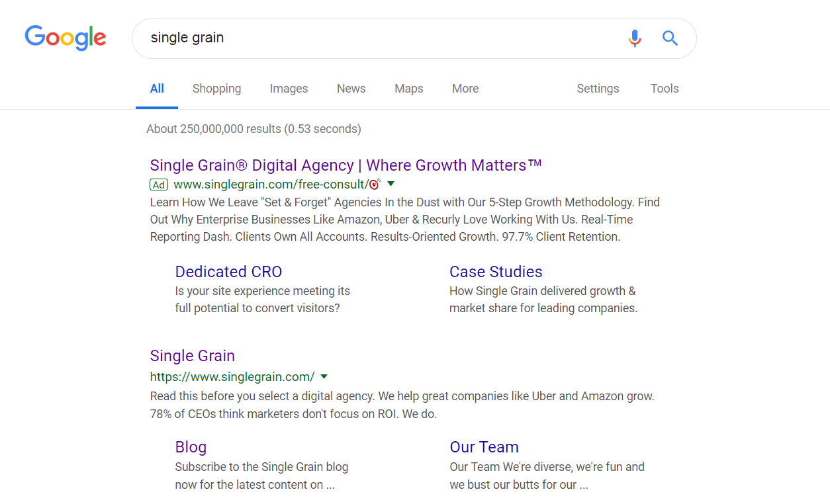Viewport: 830px width, 504px height.
Task: Switch to the Shopping tab
Action: 216,89
